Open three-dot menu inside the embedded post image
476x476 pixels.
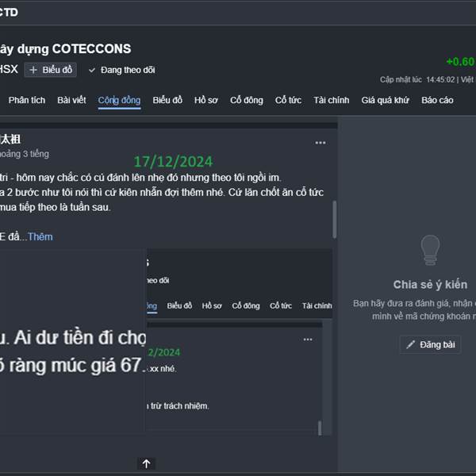(x=308, y=340)
